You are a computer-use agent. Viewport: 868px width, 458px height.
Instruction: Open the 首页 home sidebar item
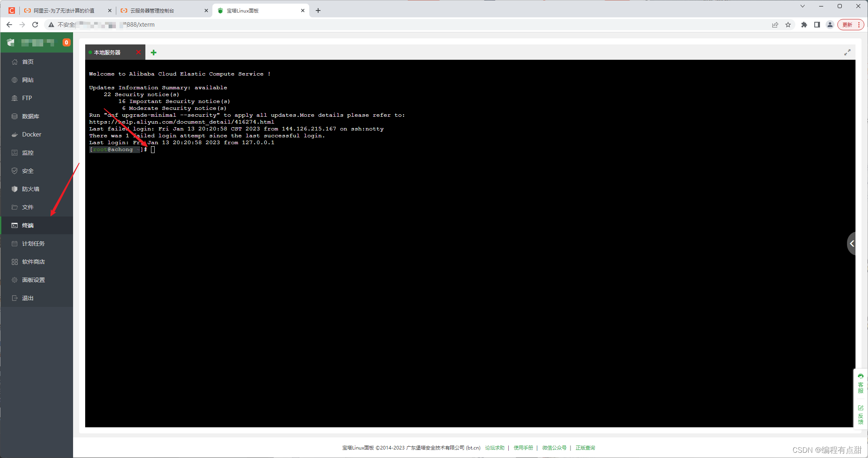(36, 62)
